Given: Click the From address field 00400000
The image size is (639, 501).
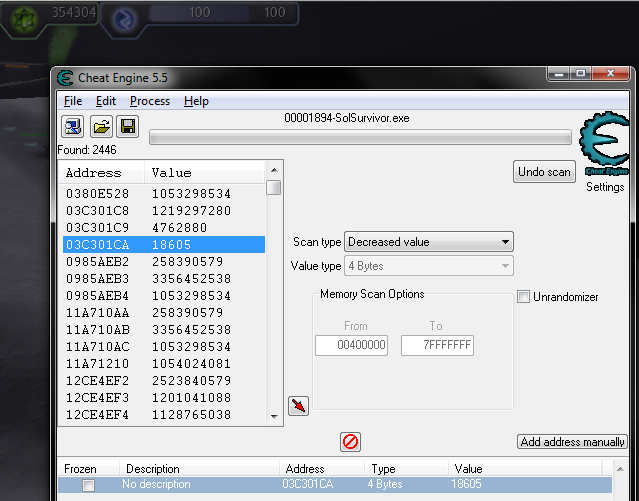Looking at the screenshot, I should [351, 345].
